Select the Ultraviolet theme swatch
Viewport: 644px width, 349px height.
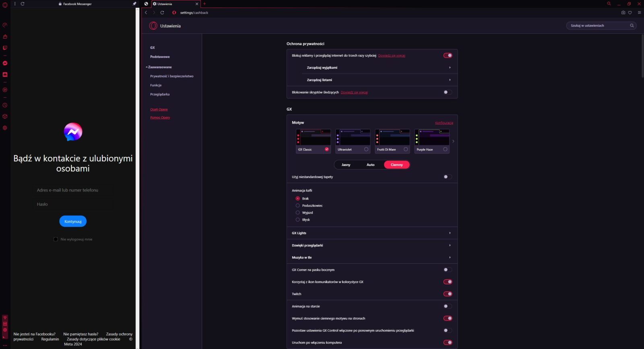pos(353,141)
